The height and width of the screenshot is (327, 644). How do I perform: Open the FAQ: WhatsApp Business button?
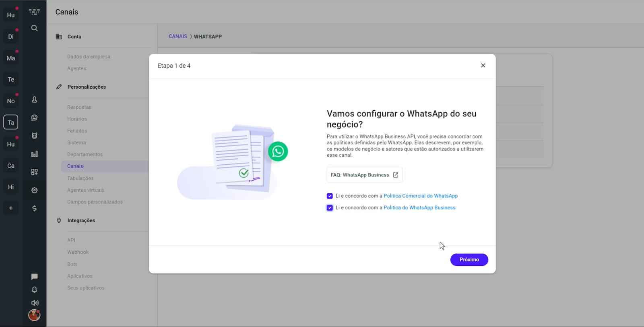click(x=365, y=175)
